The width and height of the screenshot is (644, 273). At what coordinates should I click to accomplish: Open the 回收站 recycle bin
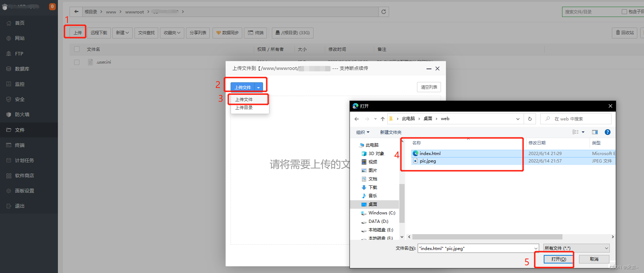(x=625, y=33)
